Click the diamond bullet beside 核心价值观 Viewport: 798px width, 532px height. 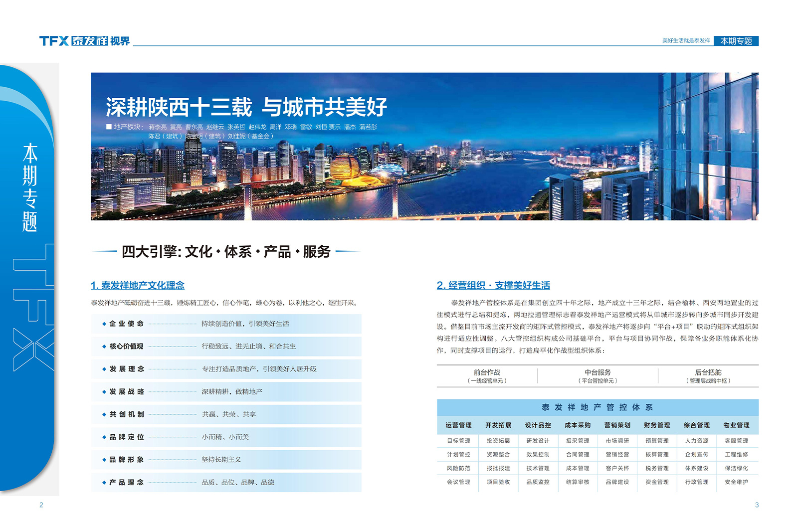pyautogui.click(x=104, y=346)
